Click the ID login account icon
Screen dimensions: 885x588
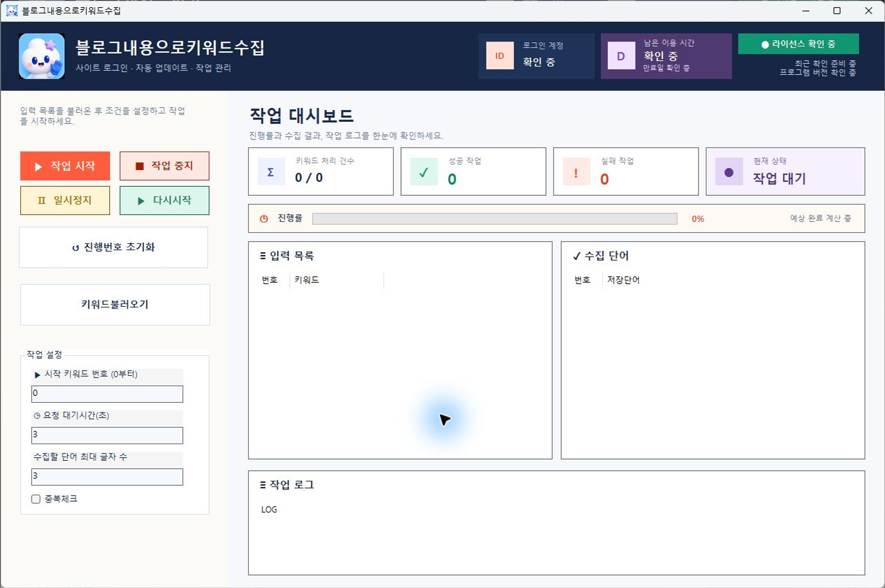pos(499,56)
